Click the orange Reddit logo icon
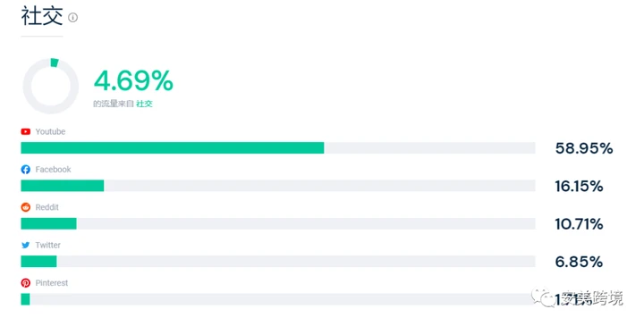This screenshot has height=326, width=644. pos(25,207)
